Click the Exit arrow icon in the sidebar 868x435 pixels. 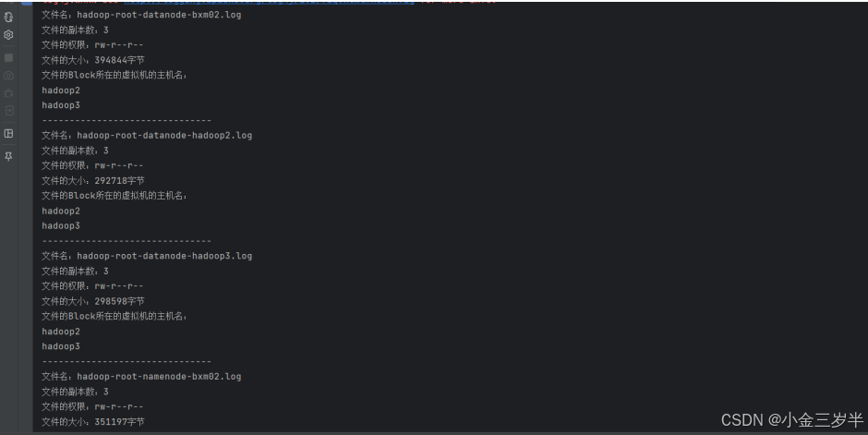point(8,111)
